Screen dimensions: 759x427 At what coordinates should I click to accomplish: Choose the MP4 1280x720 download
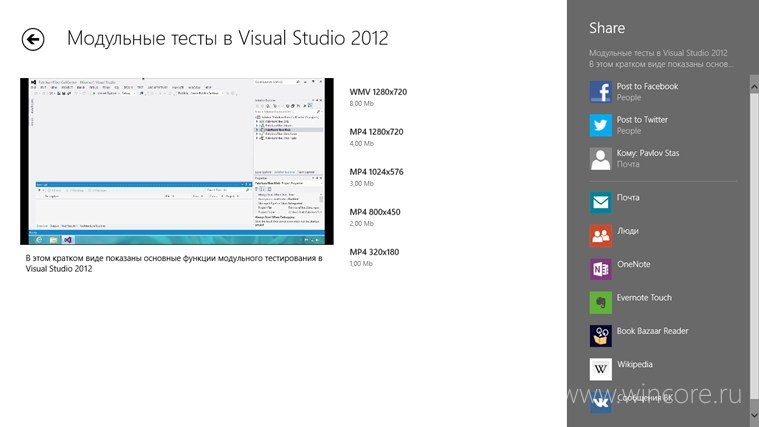click(x=376, y=132)
